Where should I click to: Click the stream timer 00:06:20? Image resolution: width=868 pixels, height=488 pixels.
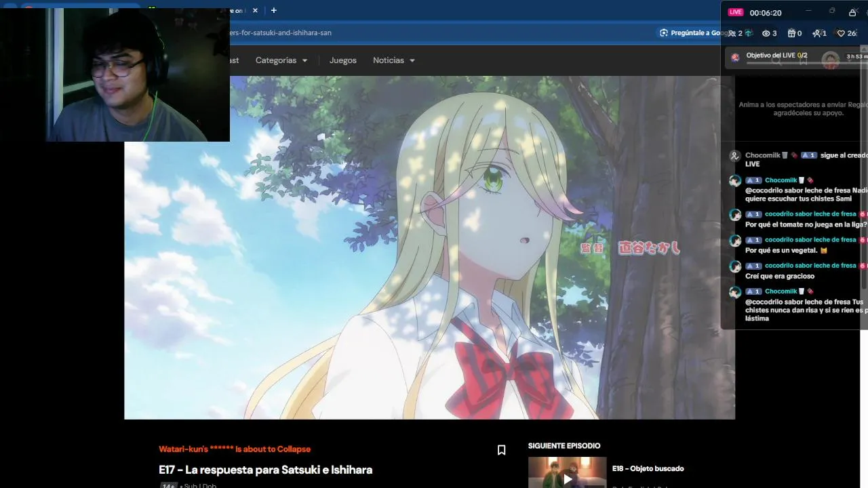coord(766,13)
